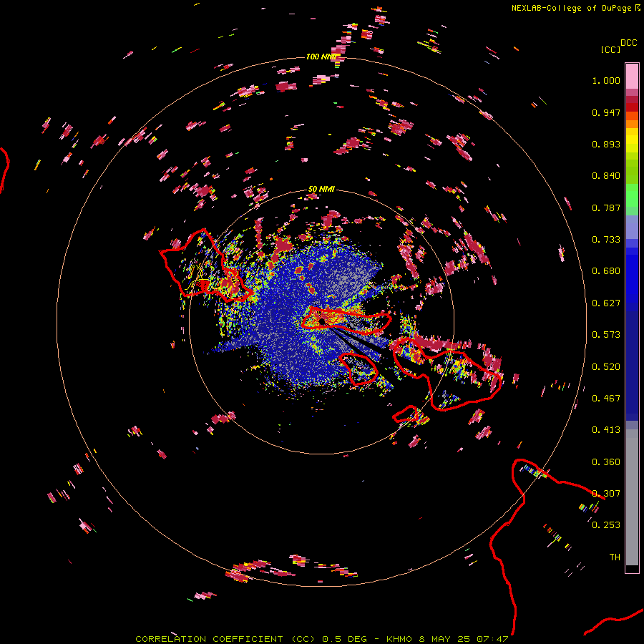
Task: Click the 0.573 scale value
Action: [606, 335]
